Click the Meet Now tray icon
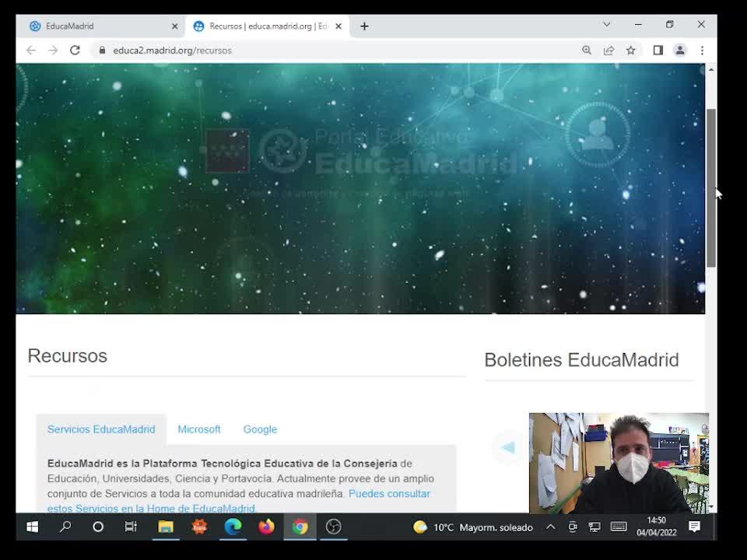Screen dimensions: 747x560 tap(572, 527)
